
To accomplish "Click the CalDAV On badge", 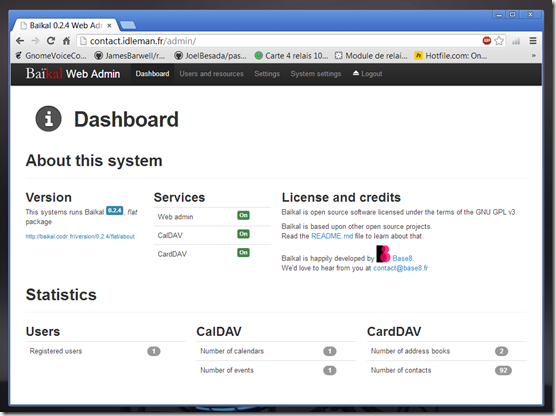I will pos(243,234).
